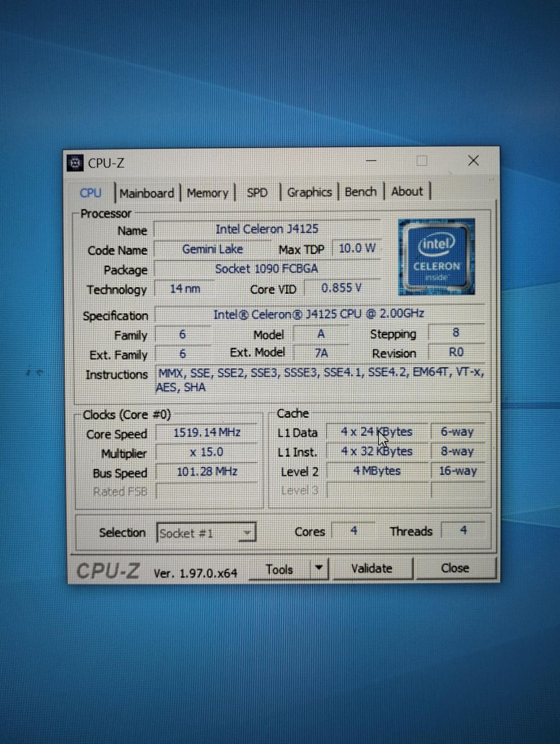Click the CPU-Z logo text at bottom
This screenshot has height=744, width=560.
pyautogui.click(x=108, y=571)
